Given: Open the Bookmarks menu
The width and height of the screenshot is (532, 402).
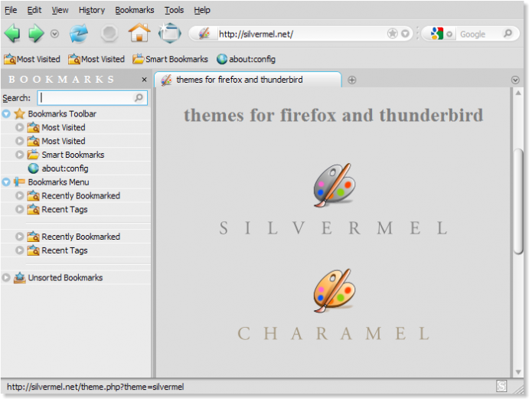Looking at the screenshot, I should (135, 10).
